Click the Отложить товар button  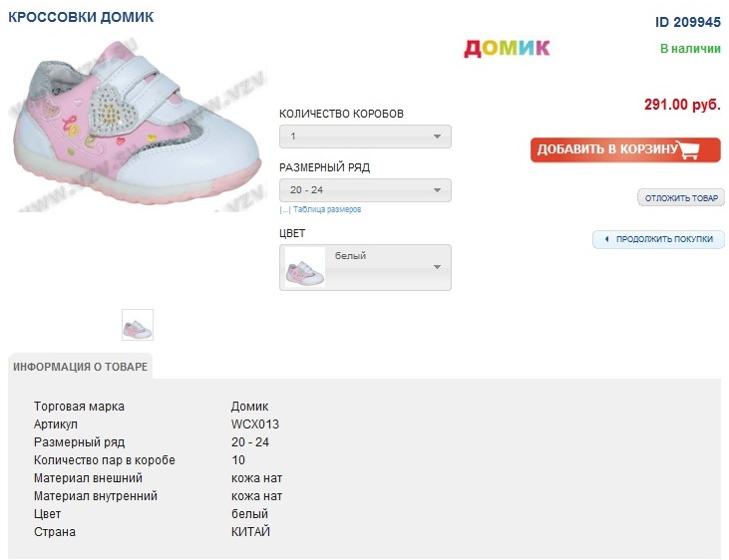pos(681,198)
